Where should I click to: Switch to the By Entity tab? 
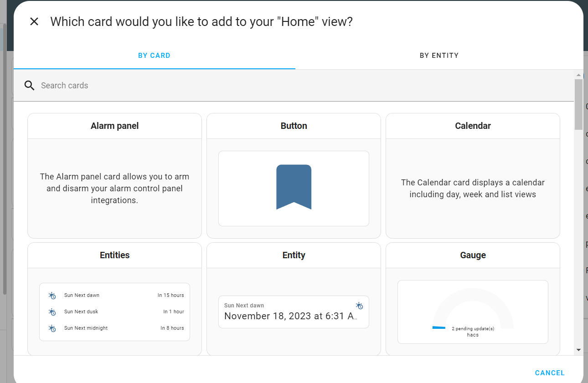[x=439, y=56]
